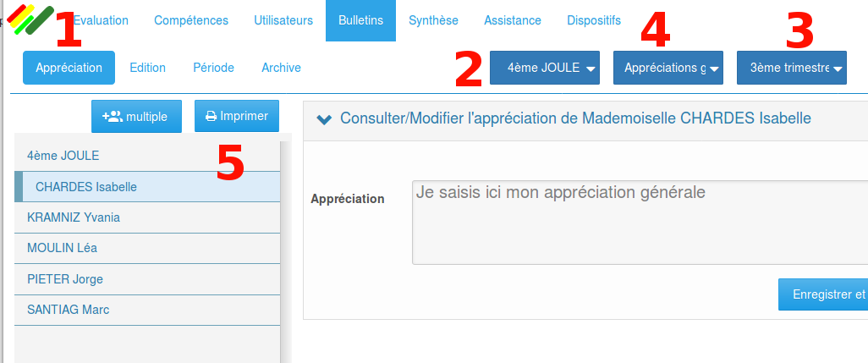Viewport: 868px width, 363px height.
Task: Click the printer icon on Imprimer button
Action: [x=211, y=116]
